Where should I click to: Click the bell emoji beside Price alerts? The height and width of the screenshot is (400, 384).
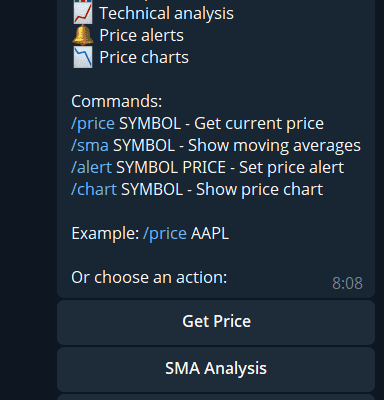pyautogui.click(x=82, y=35)
